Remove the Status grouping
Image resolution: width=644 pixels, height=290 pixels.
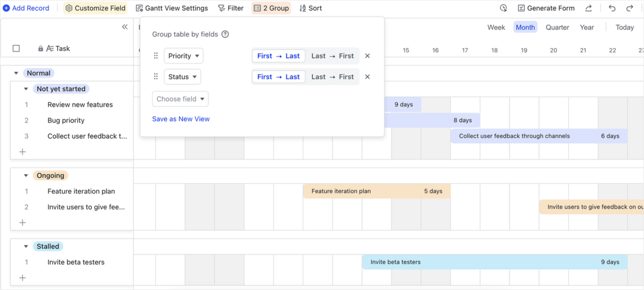pos(367,76)
